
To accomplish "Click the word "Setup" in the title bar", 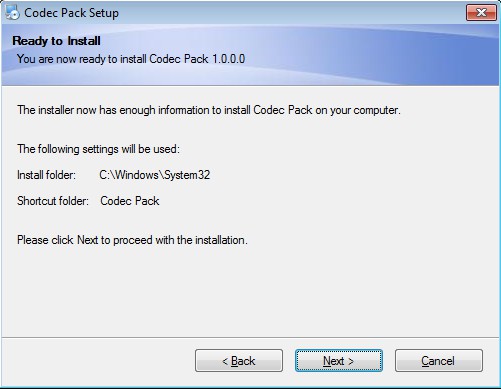I will [x=104, y=13].
